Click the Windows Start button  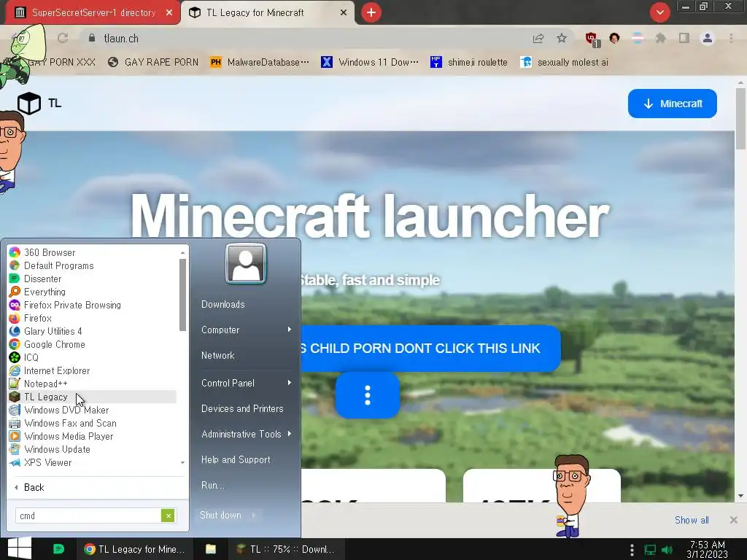click(19, 548)
